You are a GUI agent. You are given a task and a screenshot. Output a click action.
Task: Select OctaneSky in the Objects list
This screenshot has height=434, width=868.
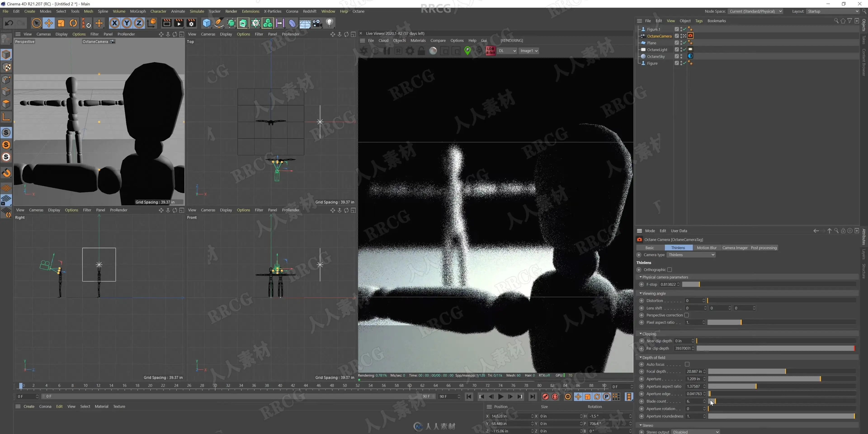[x=656, y=56]
